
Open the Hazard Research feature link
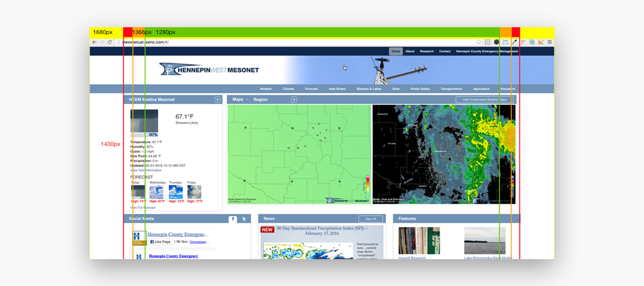[412, 257]
